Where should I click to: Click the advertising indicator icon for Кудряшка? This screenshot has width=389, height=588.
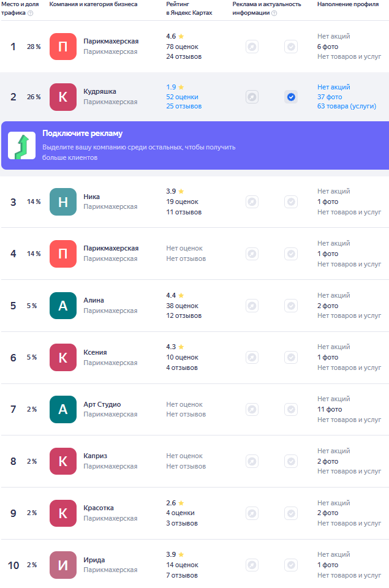click(252, 97)
